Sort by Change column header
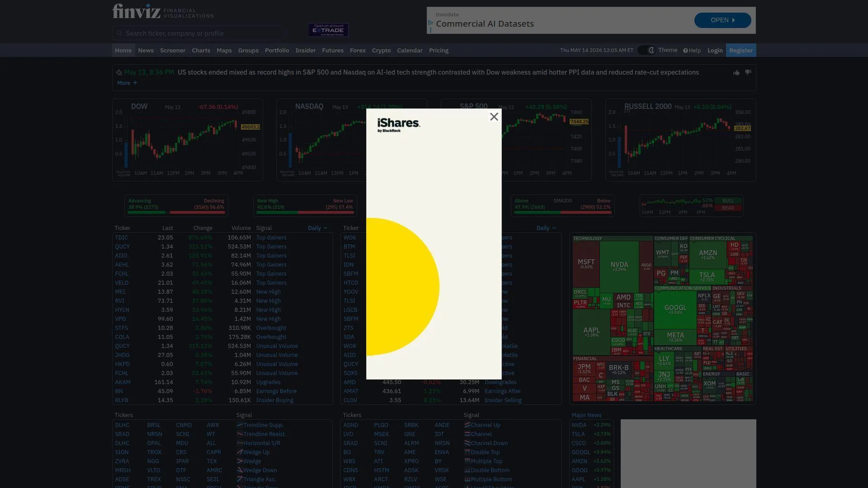The height and width of the screenshot is (488, 868). click(x=203, y=228)
